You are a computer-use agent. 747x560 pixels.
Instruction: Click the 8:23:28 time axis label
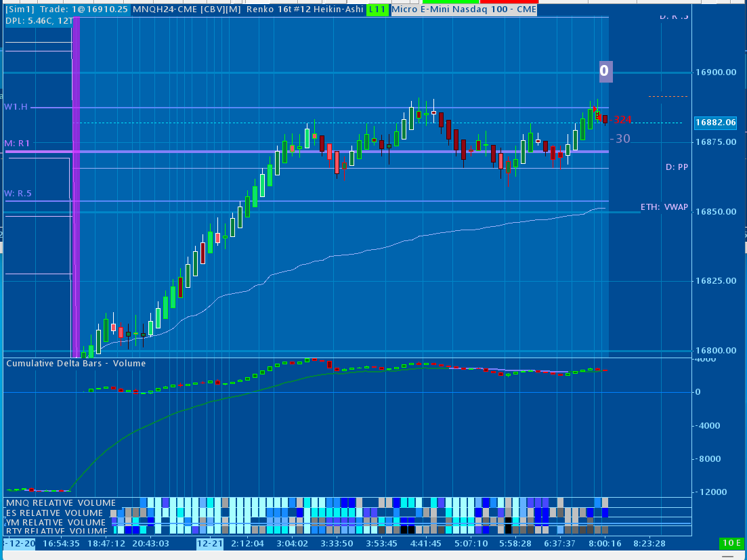(x=649, y=543)
